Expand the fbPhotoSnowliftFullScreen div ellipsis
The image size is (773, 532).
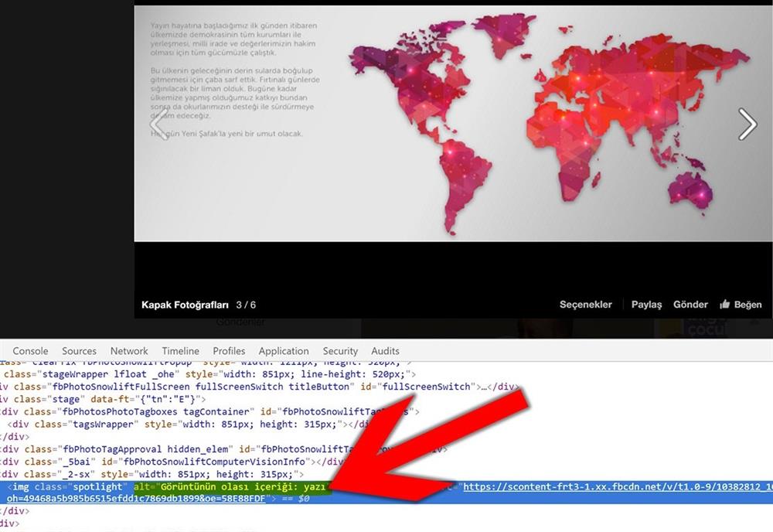click(482, 387)
